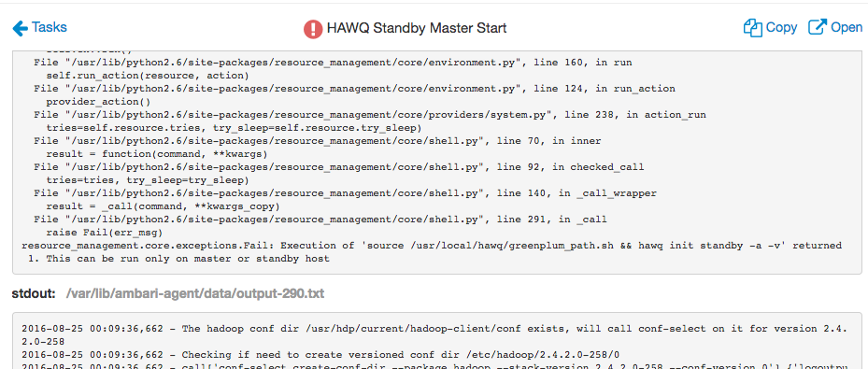Go back via the Tasks link

49,28
